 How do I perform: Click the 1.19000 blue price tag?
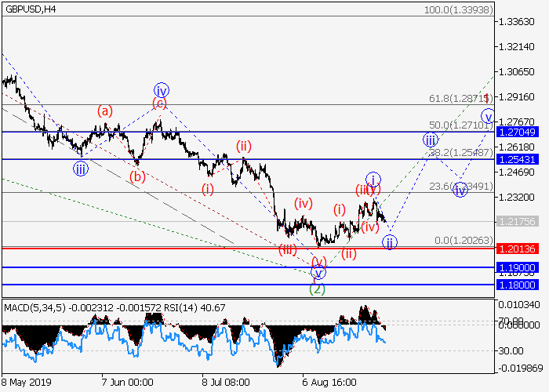[516, 267]
